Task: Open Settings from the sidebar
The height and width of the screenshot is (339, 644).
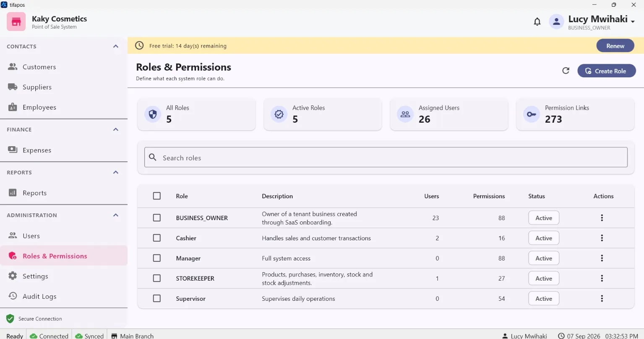Action: pos(64,276)
